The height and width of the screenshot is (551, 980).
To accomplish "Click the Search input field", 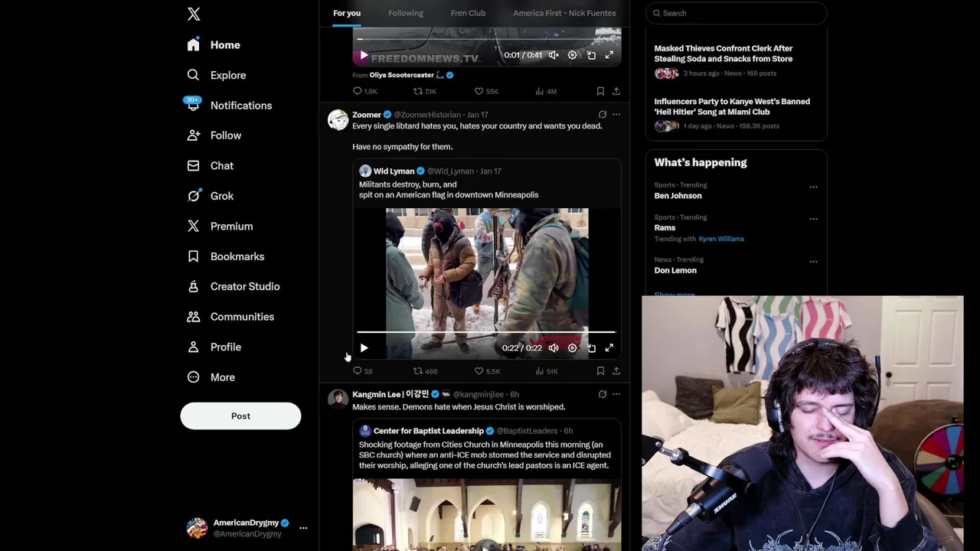I will tap(737, 13).
